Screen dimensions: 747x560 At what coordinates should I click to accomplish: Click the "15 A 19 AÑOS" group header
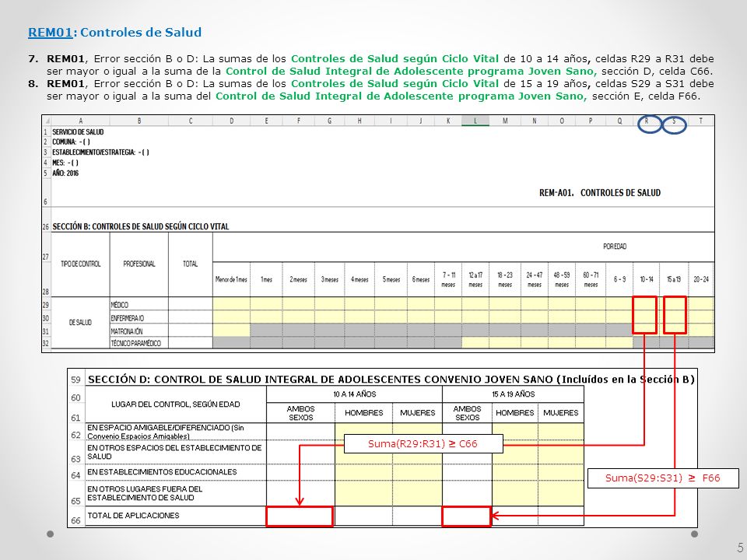point(513,394)
